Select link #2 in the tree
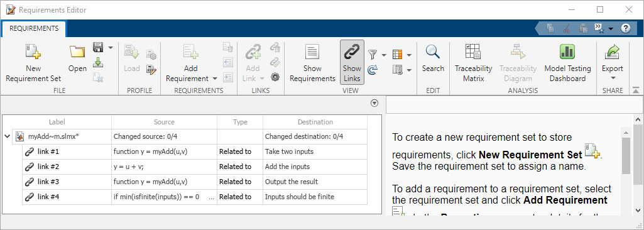 [x=48, y=167]
